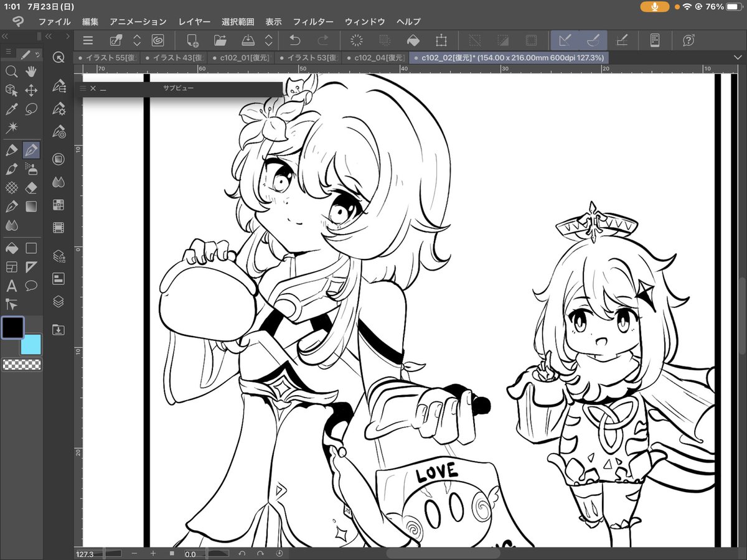
Task: Click the rotate left button in status bar
Action: pyautogui.click(x=242, y=553)
